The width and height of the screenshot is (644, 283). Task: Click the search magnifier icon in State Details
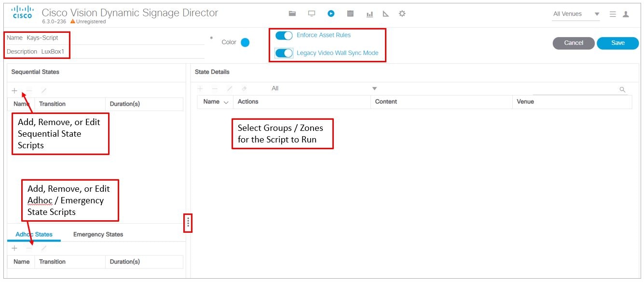(x=622, y=89)
